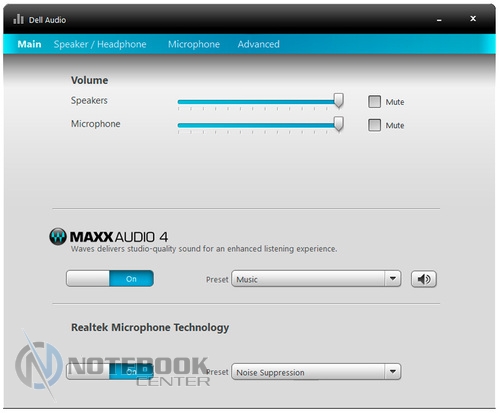Viewport: 500px width, 413px height.
Task: Click the MaxxAudio Waves logo icon
Action: coord(58,237)
